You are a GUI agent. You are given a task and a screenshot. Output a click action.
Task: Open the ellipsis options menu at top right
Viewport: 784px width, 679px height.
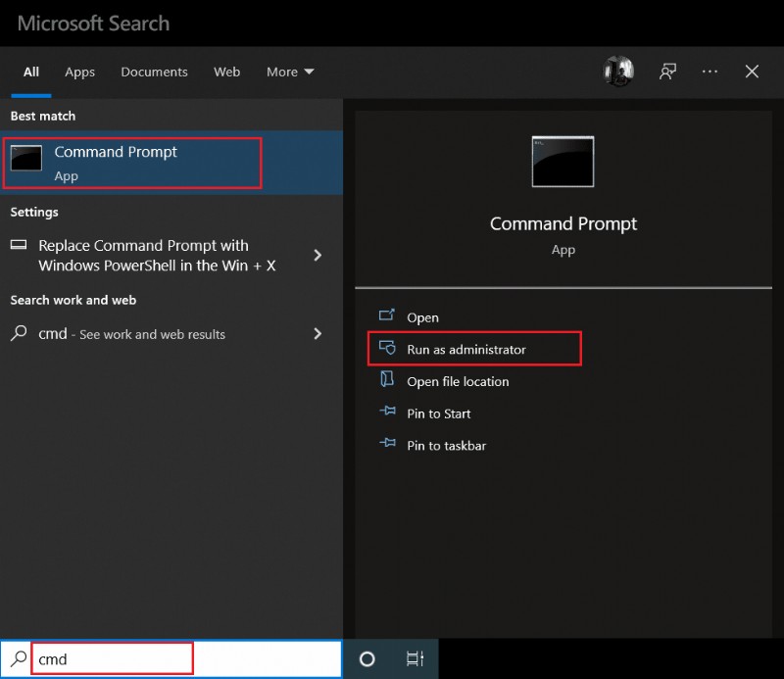(709, 72)
